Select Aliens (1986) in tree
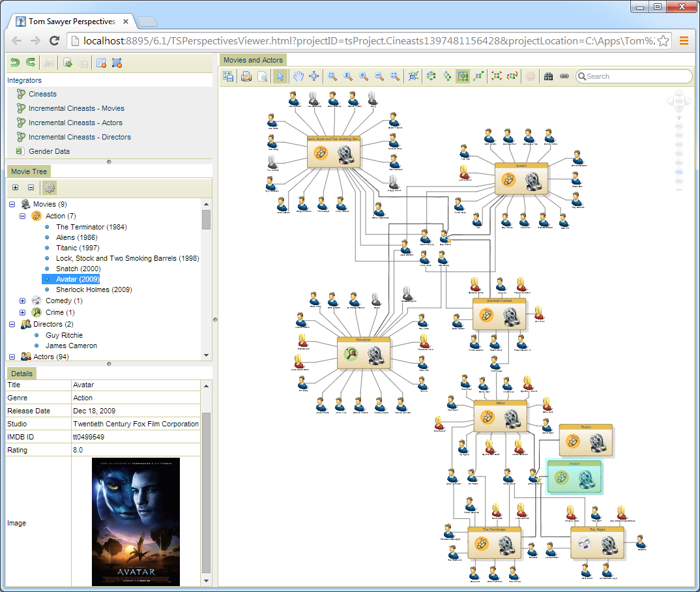Screen dimensions: 700x592 click(76, 237)
